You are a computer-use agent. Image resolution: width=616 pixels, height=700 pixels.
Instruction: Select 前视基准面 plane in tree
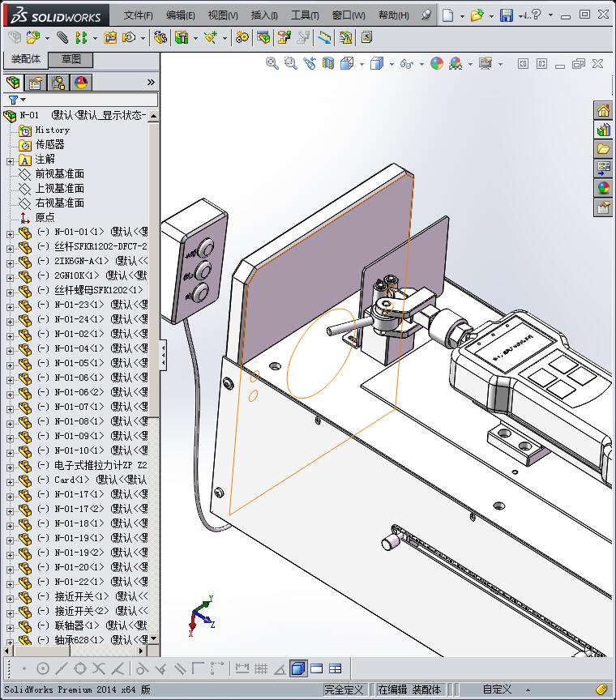click(60, 173)
